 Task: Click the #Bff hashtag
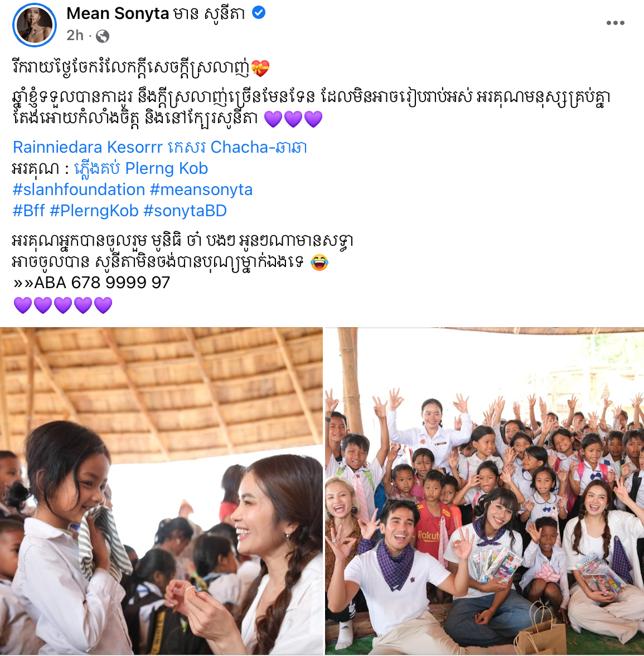[28, 211]
